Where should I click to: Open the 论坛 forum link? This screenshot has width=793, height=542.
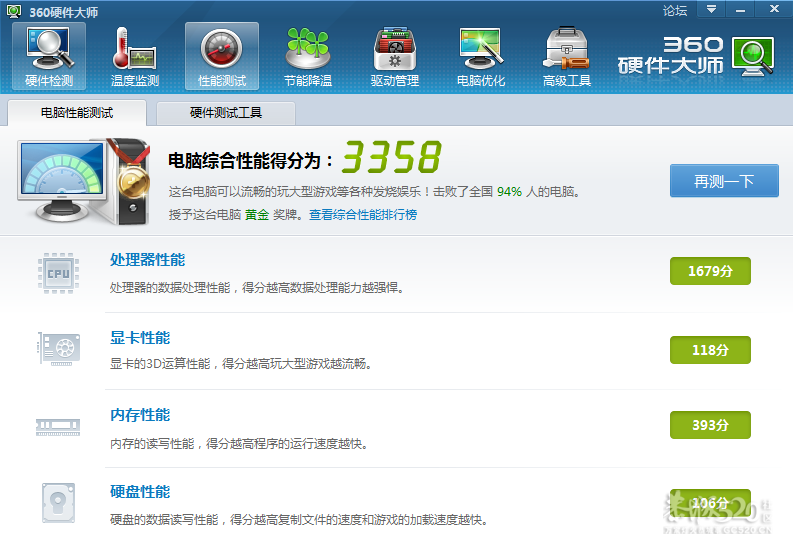point(675,11)
